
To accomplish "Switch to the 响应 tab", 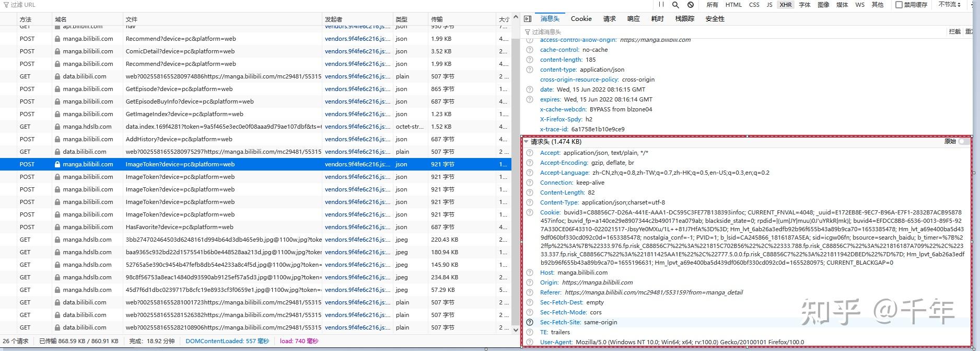I will pos(634,19).
